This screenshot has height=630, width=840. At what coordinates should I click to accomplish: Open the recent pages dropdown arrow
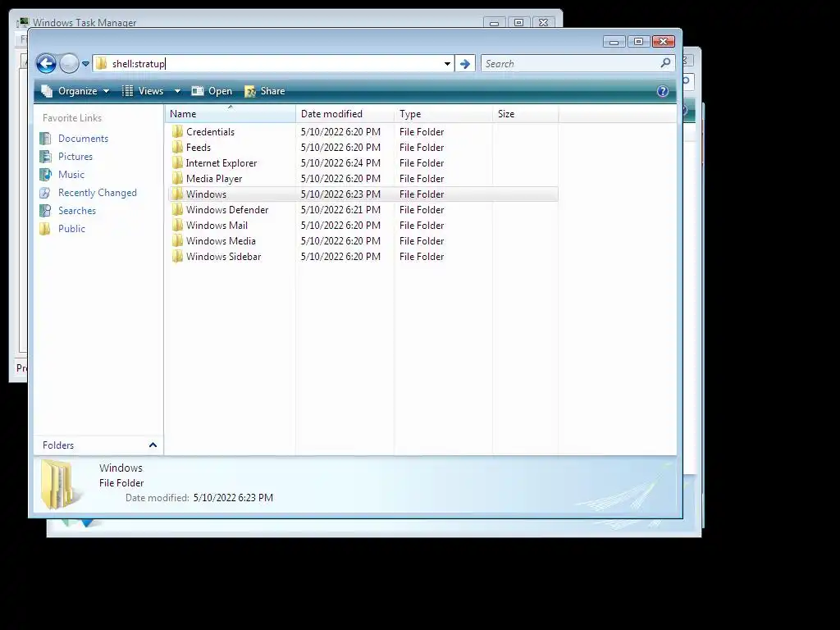(x=85, y=64)
